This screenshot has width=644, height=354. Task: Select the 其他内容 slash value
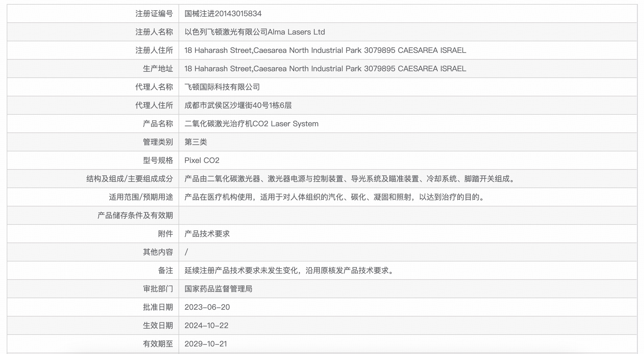pyautogui.click(x=186, y=252)
